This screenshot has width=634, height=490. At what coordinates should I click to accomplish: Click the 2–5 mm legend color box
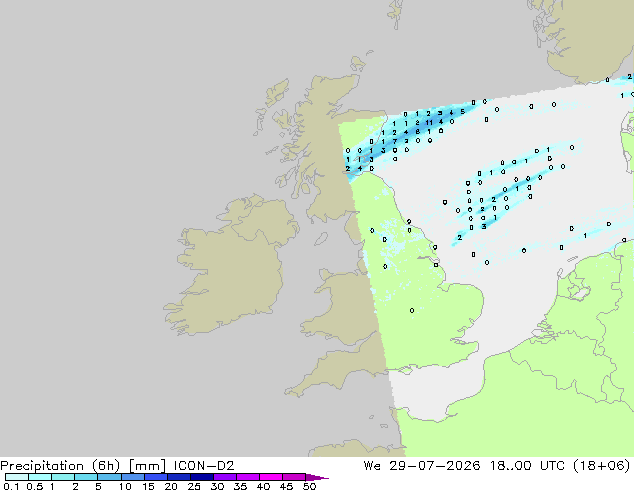(86, 477)
